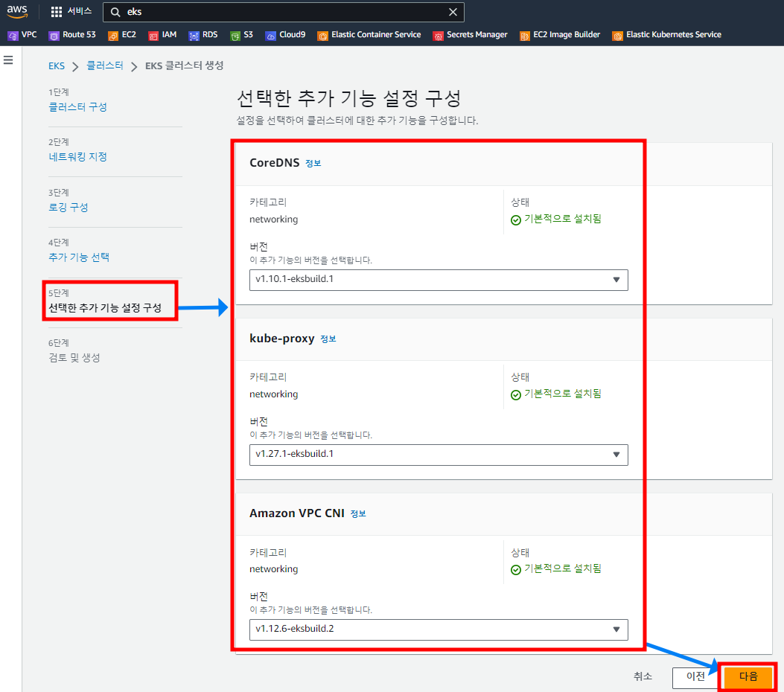Click the Amazon VPC CNI section title
784x692 pixels.
pyautogui.click(x=297, y=513)
